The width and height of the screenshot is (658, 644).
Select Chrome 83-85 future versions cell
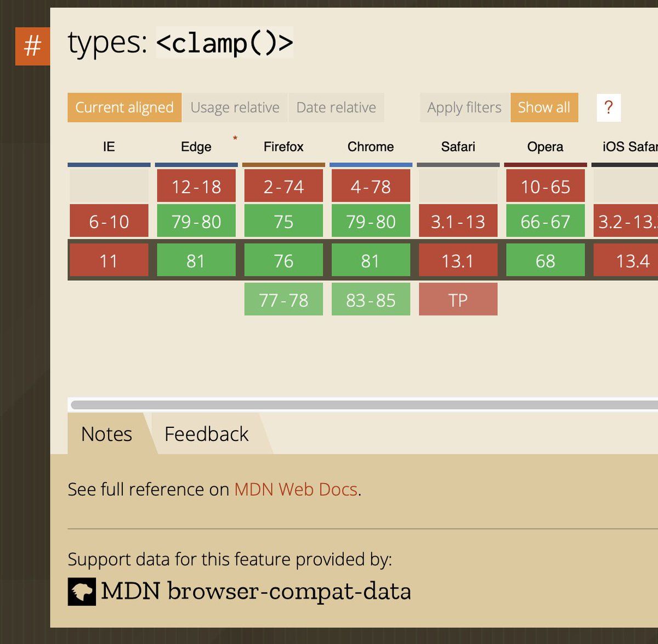tap(371, 300)
